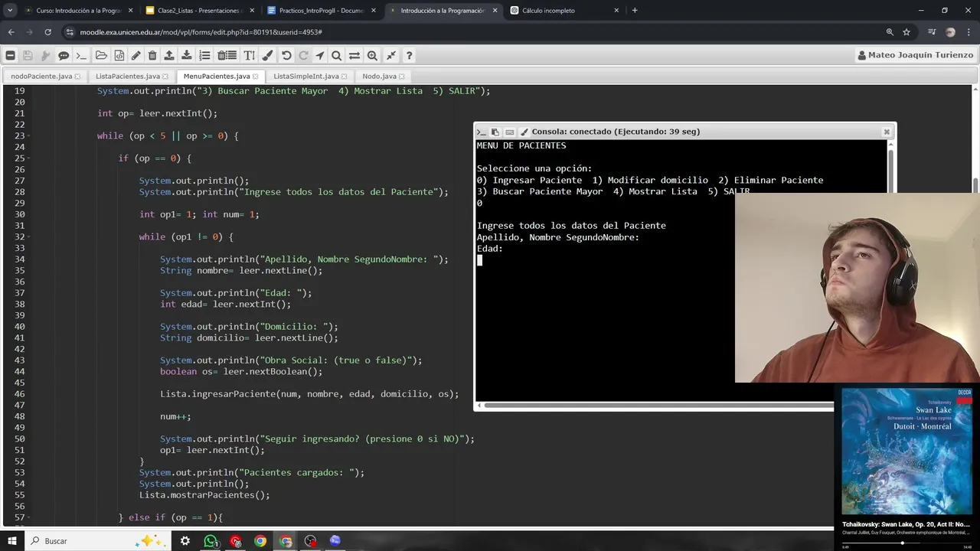The width and height of the screenshot is (980, 551).
Task: Click the font size T icon
Action: click(250, 55)
